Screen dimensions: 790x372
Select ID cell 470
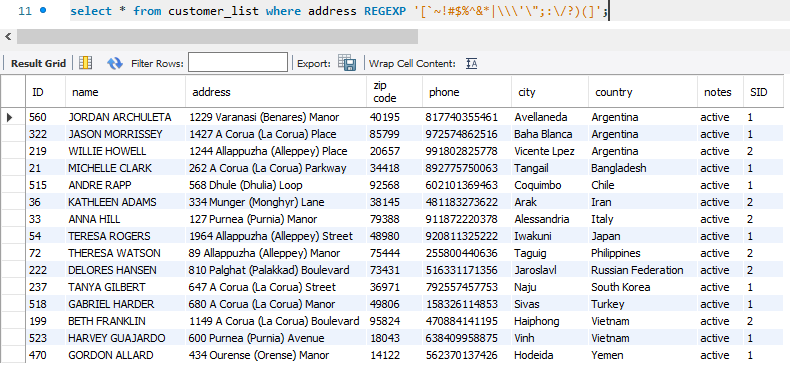(45, 355)
